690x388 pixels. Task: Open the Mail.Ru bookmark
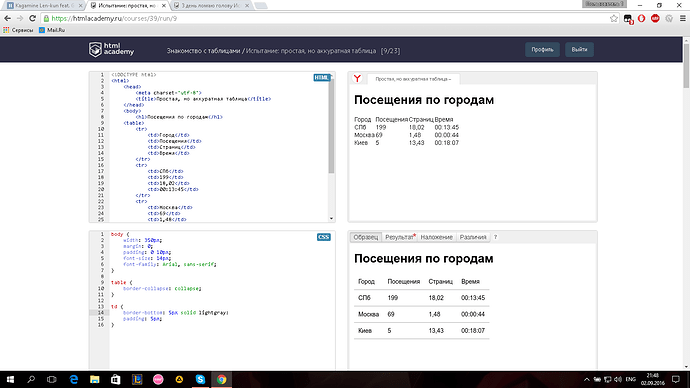(52, 30)
